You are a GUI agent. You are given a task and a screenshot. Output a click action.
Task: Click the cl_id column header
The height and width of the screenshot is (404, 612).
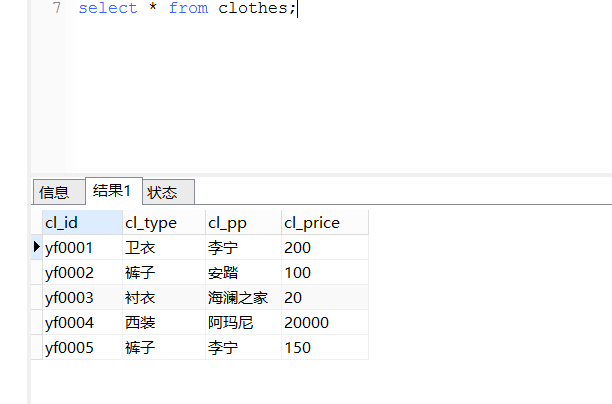[x=82, y=222]
